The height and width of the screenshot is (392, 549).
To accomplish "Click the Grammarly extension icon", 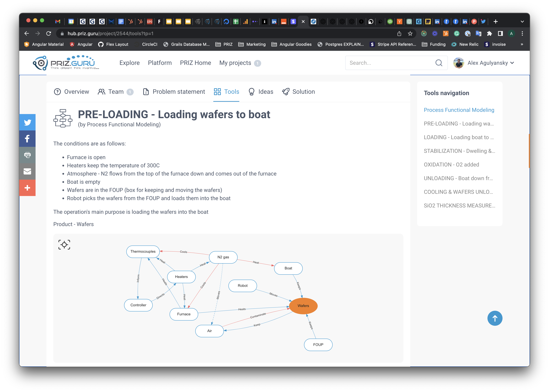I will [457, 34].
